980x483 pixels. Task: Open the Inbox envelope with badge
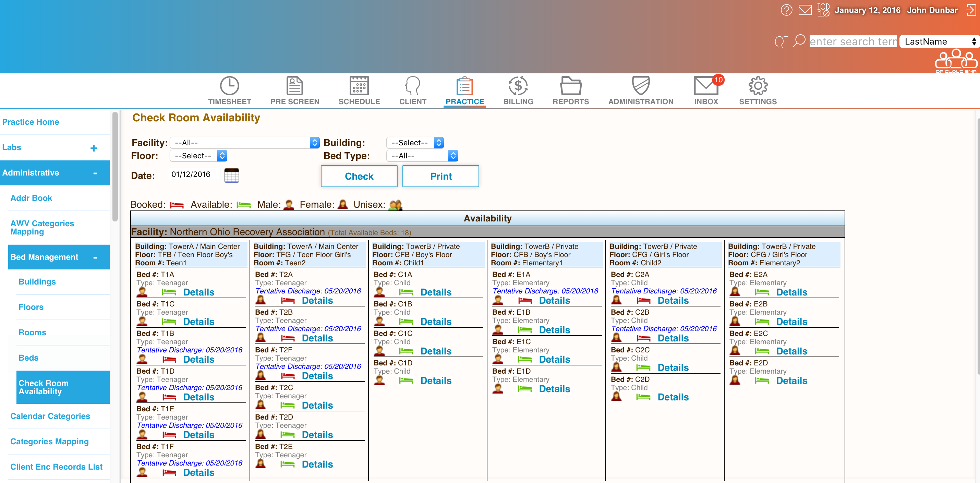(x=706, y=86)
